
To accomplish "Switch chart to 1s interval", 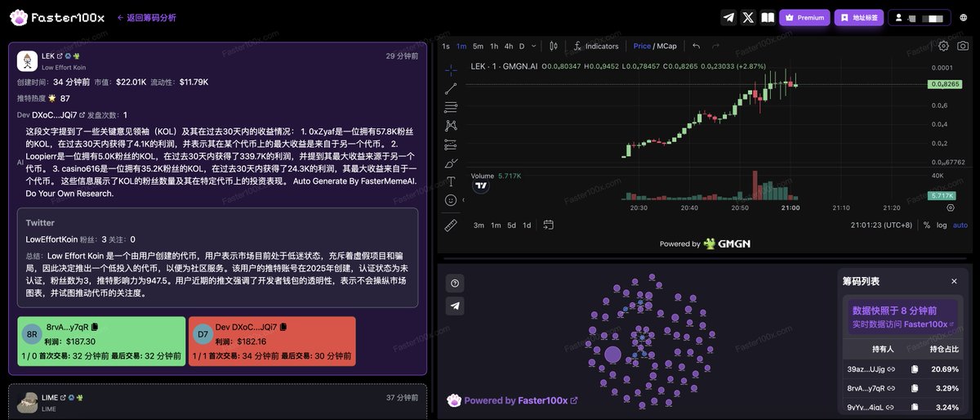I will (x=446, y=47).
